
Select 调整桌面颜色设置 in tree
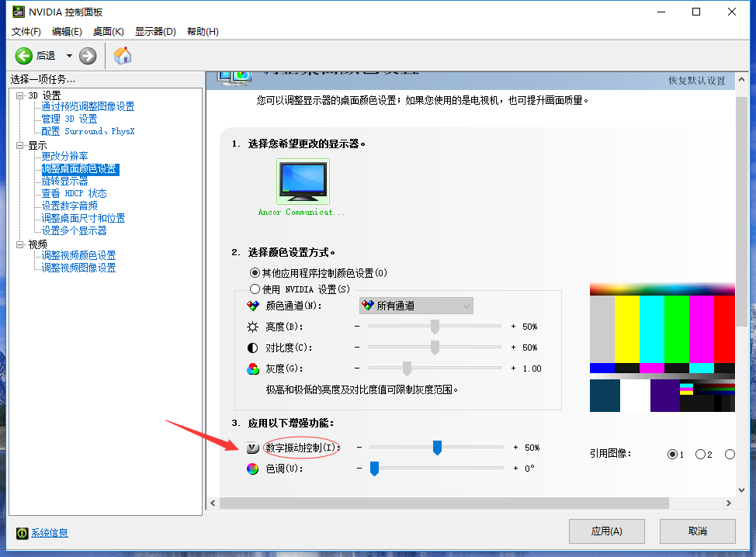point(79,169)
